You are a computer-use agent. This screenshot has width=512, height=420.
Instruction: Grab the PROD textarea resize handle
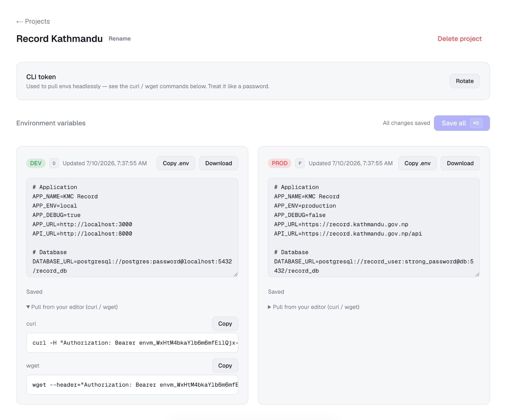[477, 275]
